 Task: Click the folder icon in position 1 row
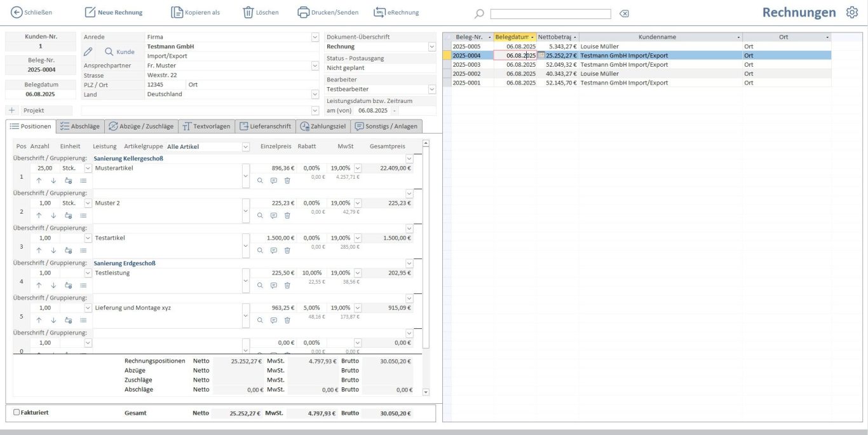point(68,181)
